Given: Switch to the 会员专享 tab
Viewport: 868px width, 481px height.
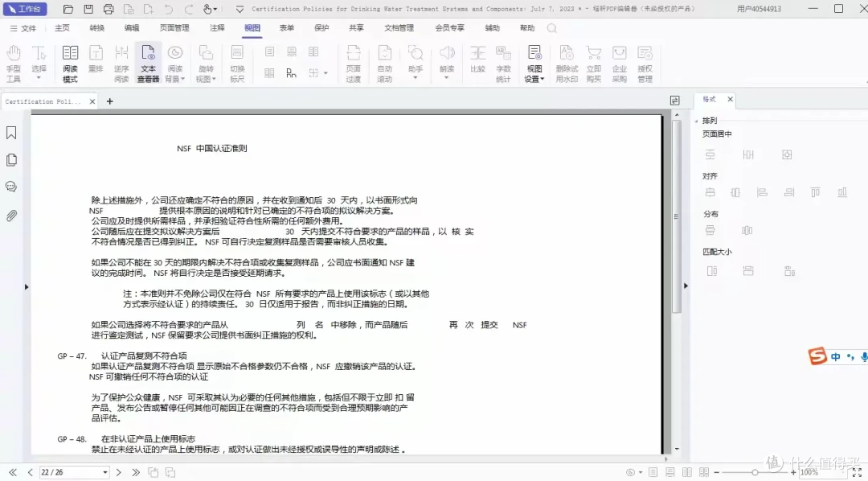Looking at the screenshot, I should coord(449,27).
